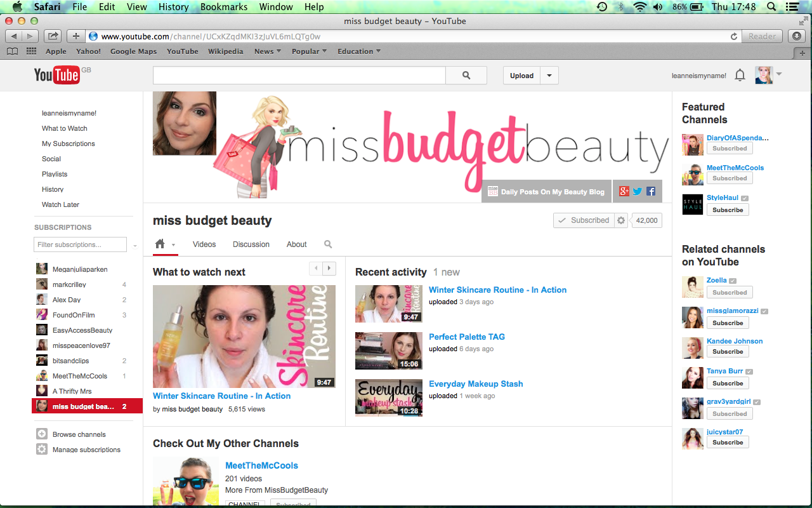812x508 pixels.
Task: Open Safari downloads button
Action: coord(797,36)
